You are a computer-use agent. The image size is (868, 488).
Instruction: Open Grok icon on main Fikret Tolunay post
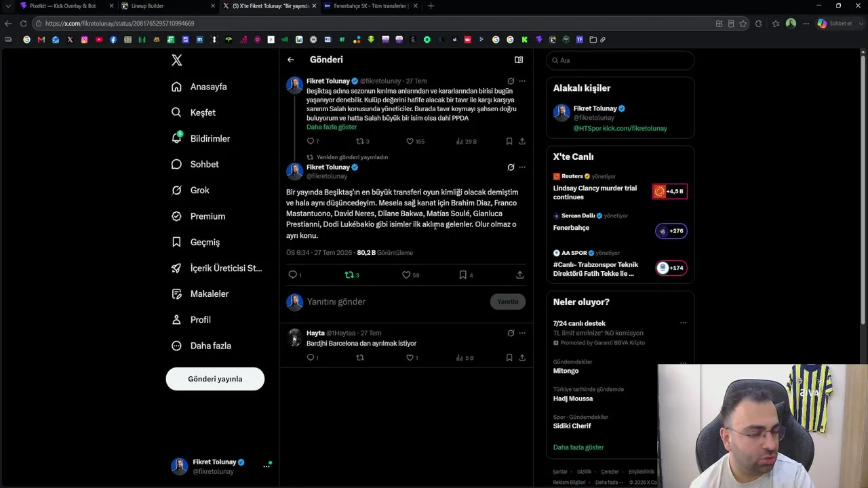click(x=511, y=167)
